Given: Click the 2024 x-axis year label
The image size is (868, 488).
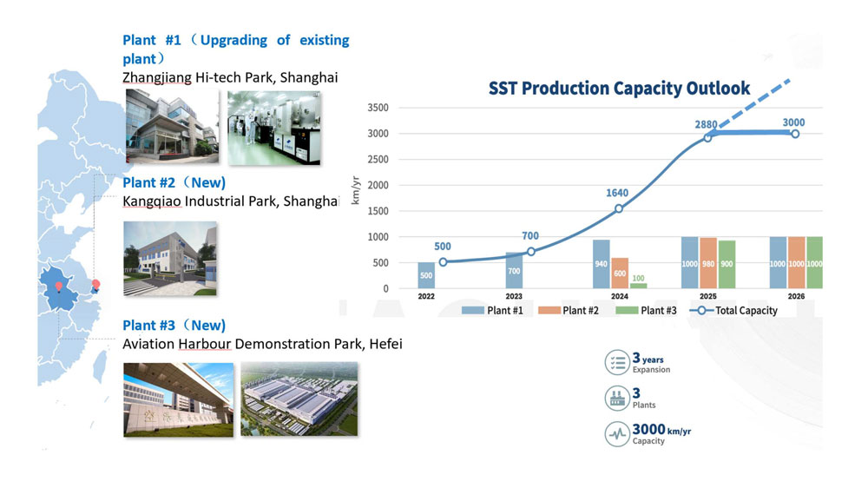Looking at the screenshot, I should coord(620,296).
